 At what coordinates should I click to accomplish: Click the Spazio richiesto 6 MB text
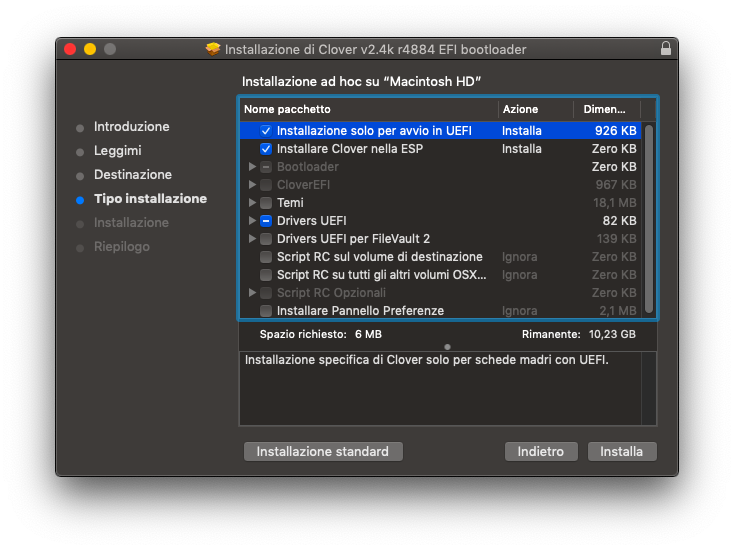point(321,334)
